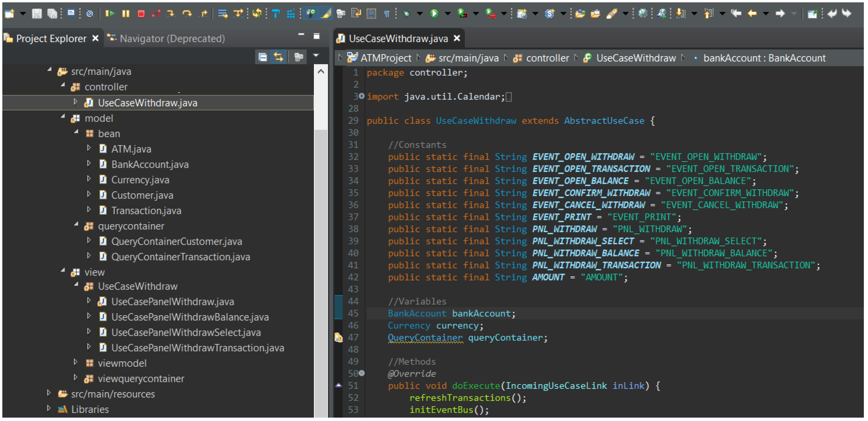The width and height of the screenshot is (868, 421).
Task: Click the controller breadcrumb segment
Action: pos(547,58)
